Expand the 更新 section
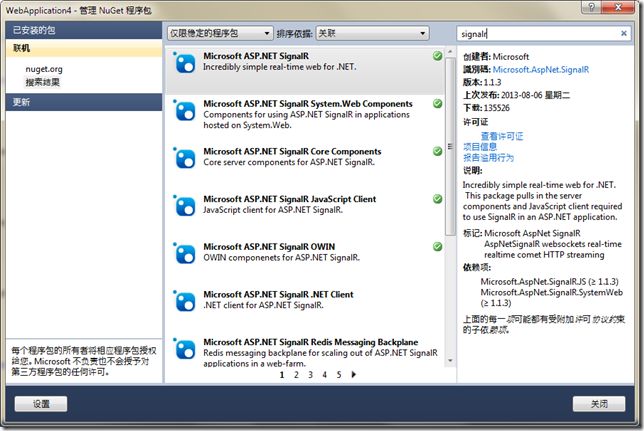This screenshot has width=644, height=431. (x=84, y=102)
